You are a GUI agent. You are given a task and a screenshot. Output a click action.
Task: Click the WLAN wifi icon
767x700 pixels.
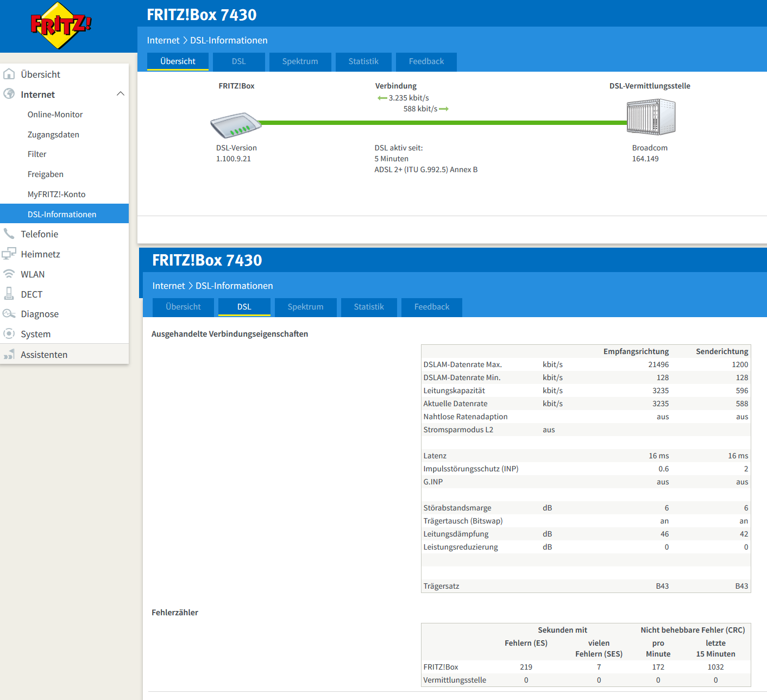[x=9, y=274]
